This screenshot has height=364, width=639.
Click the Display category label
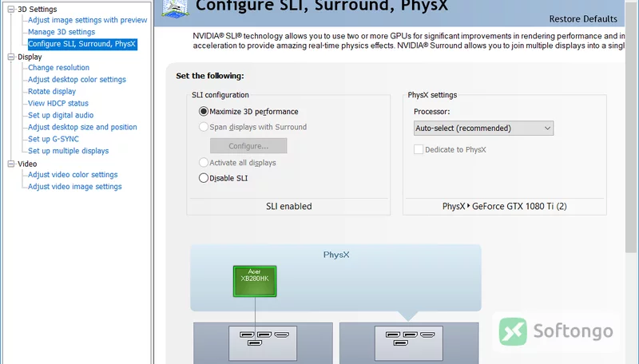pos(30,57)
